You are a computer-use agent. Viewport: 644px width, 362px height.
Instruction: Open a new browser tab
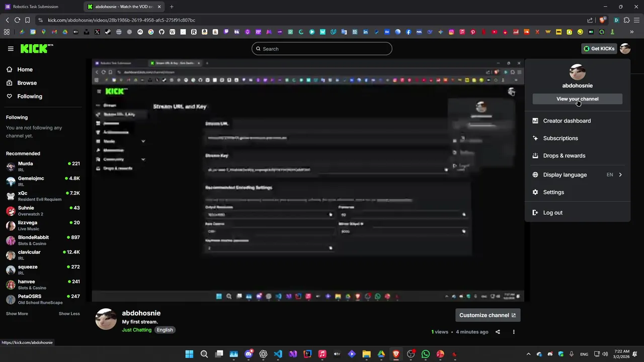[x=172, y=7]
